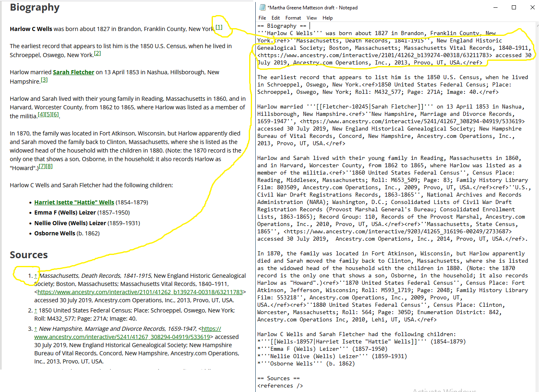Viewport: 542px width, 392px height.
Task: Open the View menu in Notepad
Action: [312, 18]
